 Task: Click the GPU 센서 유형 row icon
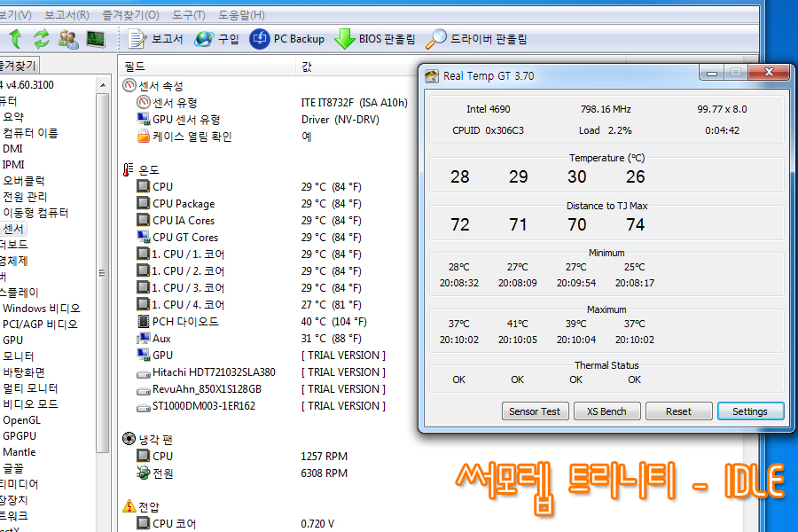pos(144,119)
